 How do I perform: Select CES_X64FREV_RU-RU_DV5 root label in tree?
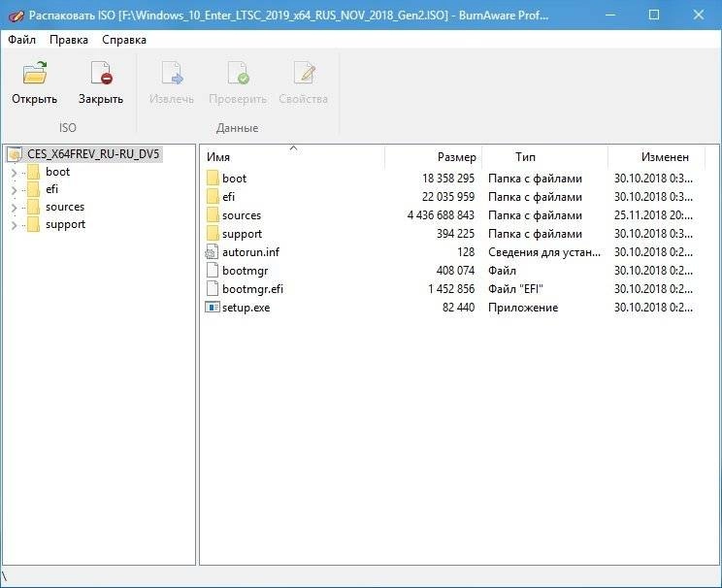point(93,153)
